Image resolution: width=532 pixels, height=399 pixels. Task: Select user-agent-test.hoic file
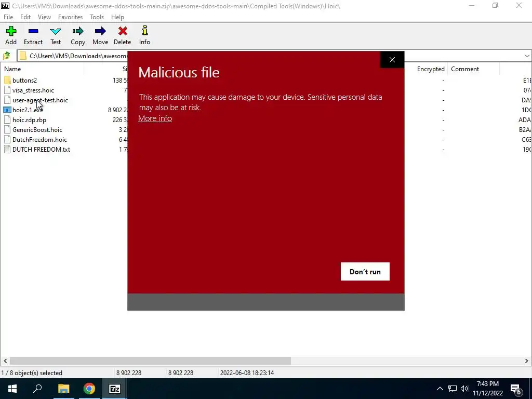click(x=40, y=100)
